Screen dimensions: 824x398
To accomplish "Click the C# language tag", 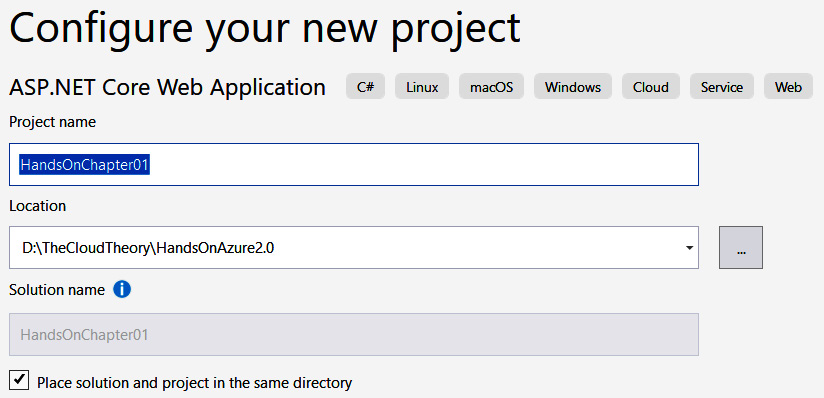I will pos(365,86).
